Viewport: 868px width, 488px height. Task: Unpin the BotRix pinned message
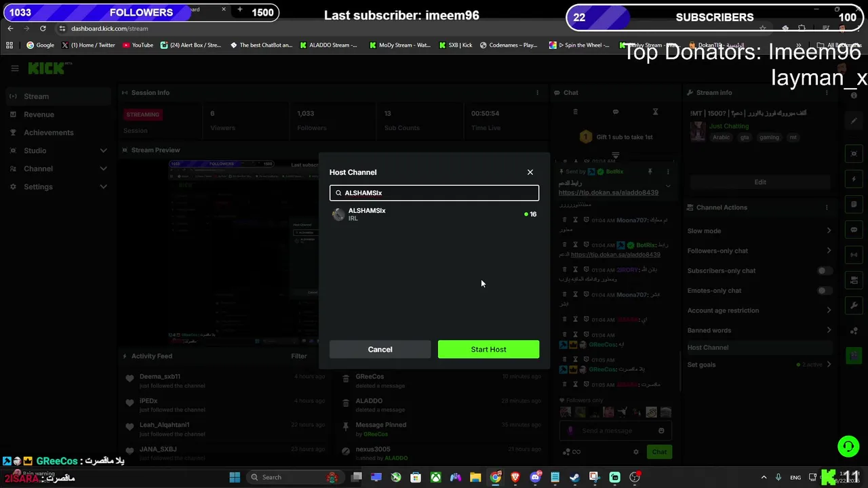click(x=650, y=171)
